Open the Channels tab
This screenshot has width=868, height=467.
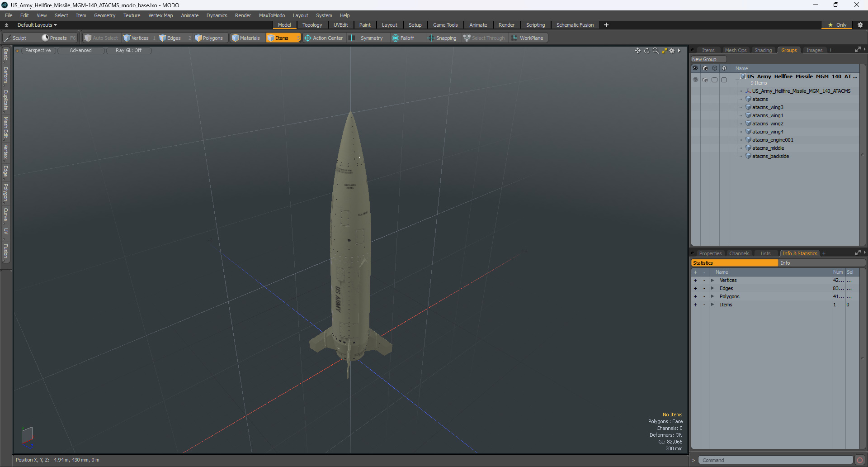(x=739, y=253)
